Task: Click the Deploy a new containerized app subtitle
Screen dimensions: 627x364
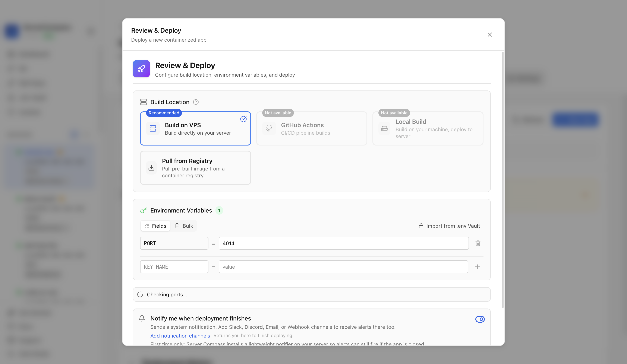Action: pyautogui.click(x=169, y=40)
